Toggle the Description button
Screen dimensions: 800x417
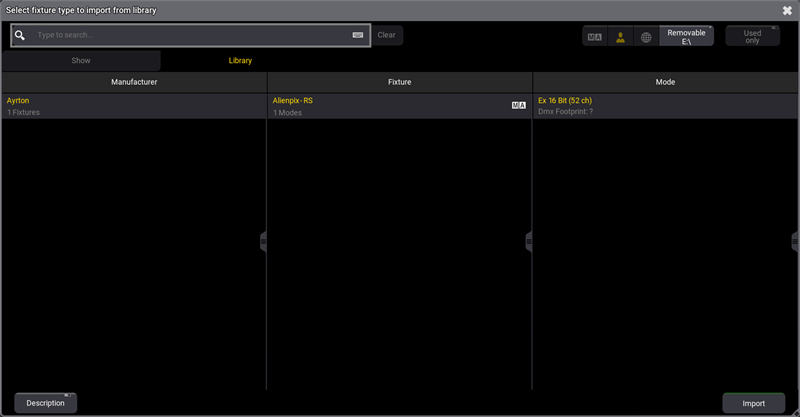(x=45, y=403)
